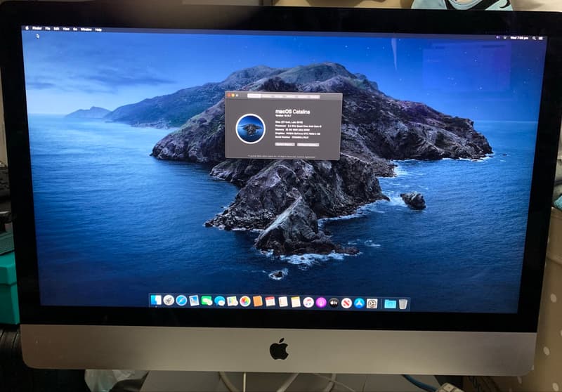Viewport: 562px width, 392px height.
Task: Open Reminders list icon in Dock
Action: click(x=283, y=301)
